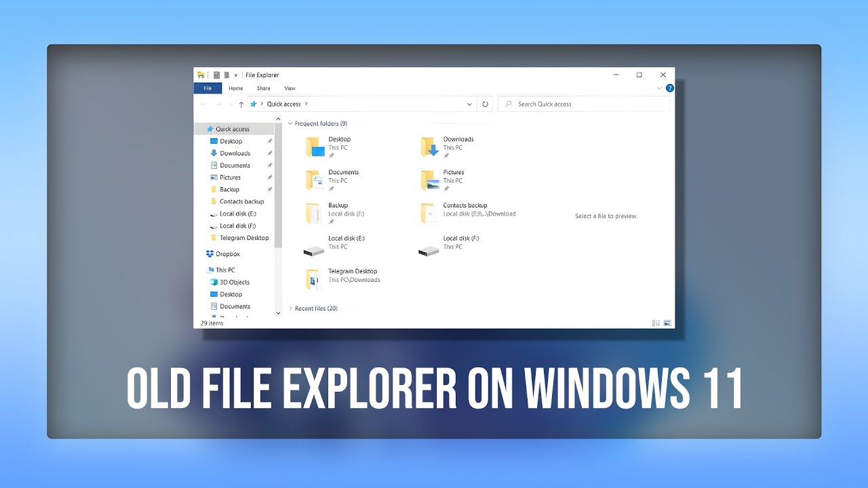868x488 pixels.
Task: Click the sidebar scrollbar down arrow
Action: coord(278,313)
